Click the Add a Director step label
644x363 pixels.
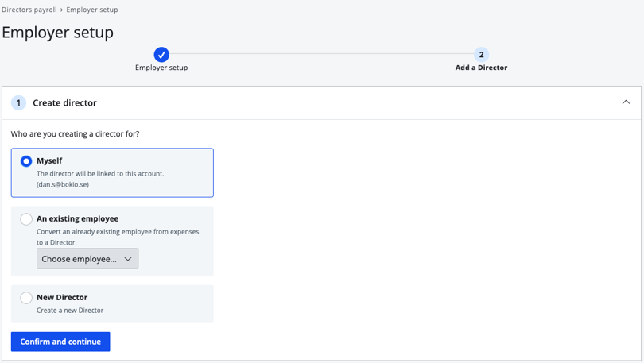point(481,68)
